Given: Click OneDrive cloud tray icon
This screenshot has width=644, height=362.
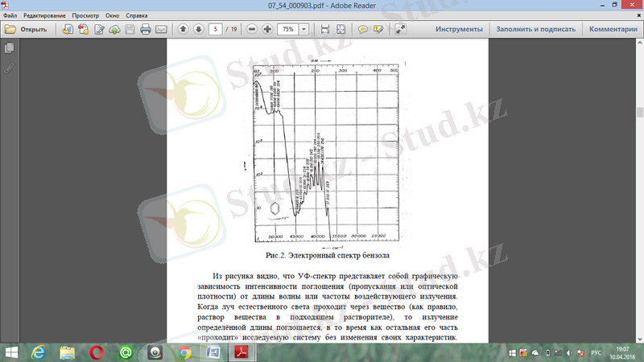Looking at the screenshot, I should [x=535, y=353].
